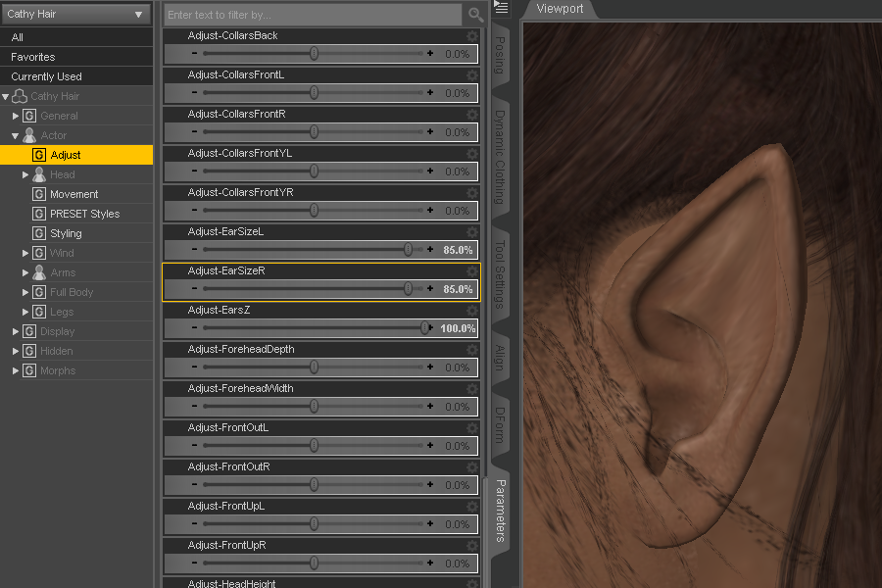882x588 pixels.
Task: Open the Adjust-EarsZ settings gear
Action: (x=472, y=310)
